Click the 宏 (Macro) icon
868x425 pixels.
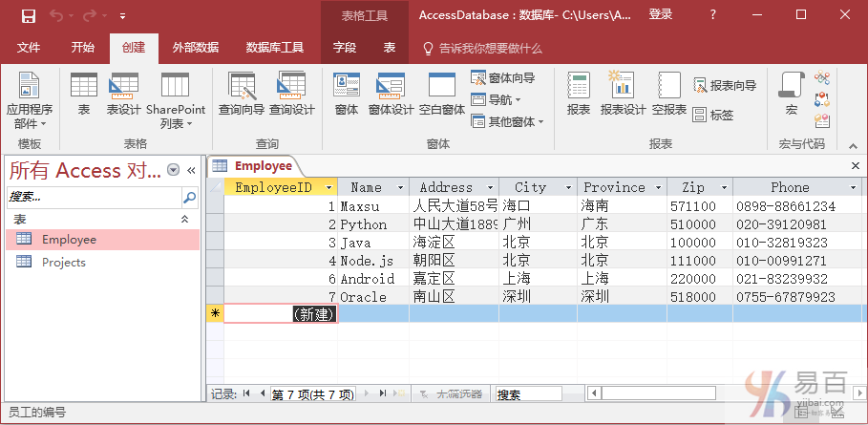[791, 95]
